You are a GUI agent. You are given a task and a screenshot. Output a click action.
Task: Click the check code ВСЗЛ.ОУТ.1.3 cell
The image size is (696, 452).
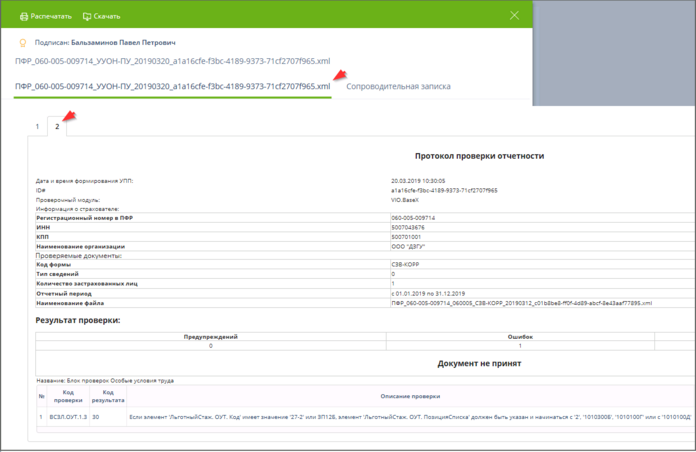tap(67, 415)
